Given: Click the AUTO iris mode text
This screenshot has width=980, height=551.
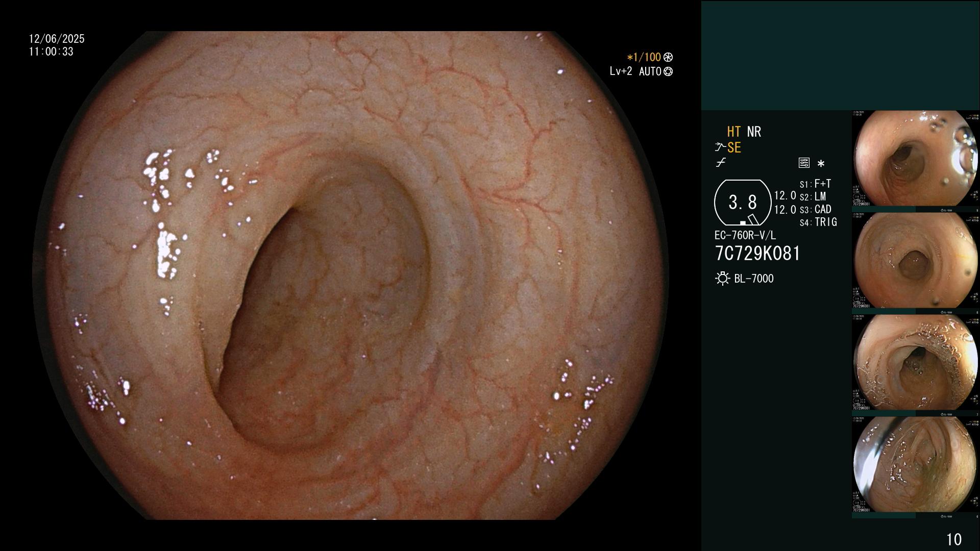Looking at the screenshot, I should (650, 71).
